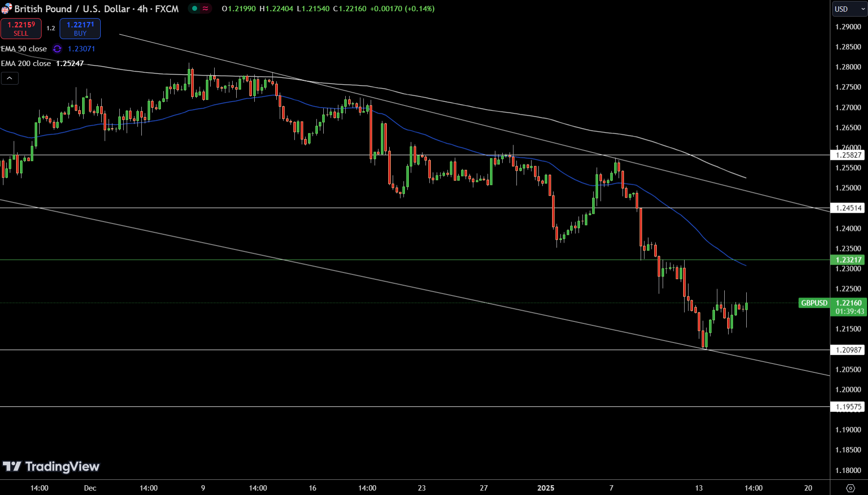Viewport: 868px width, 495px height.
Task: Click the green 1.23217 price label
Action: [848, 260]
